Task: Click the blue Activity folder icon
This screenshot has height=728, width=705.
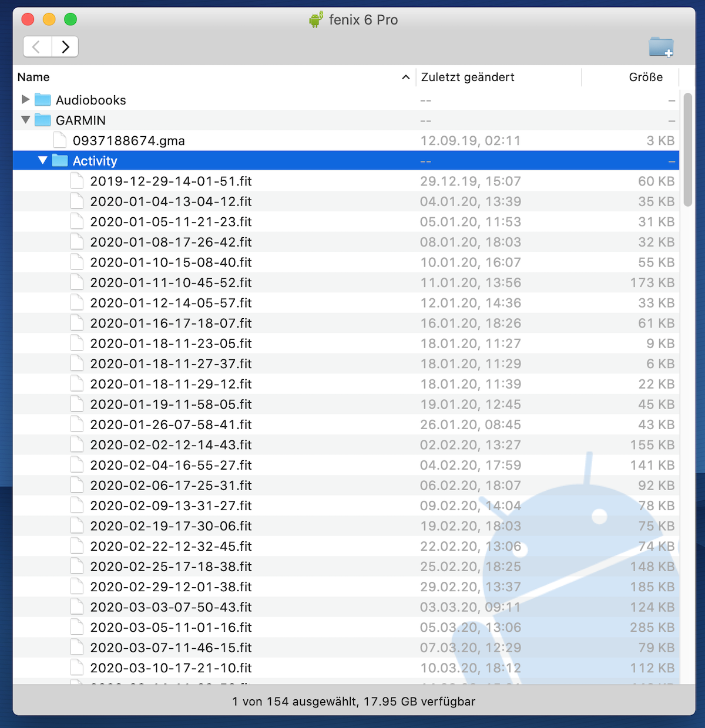Action: pos(61,160)
